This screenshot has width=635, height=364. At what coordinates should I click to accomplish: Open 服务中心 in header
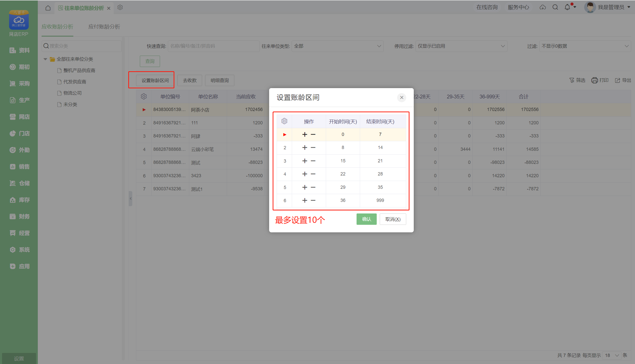coord(518,7)
